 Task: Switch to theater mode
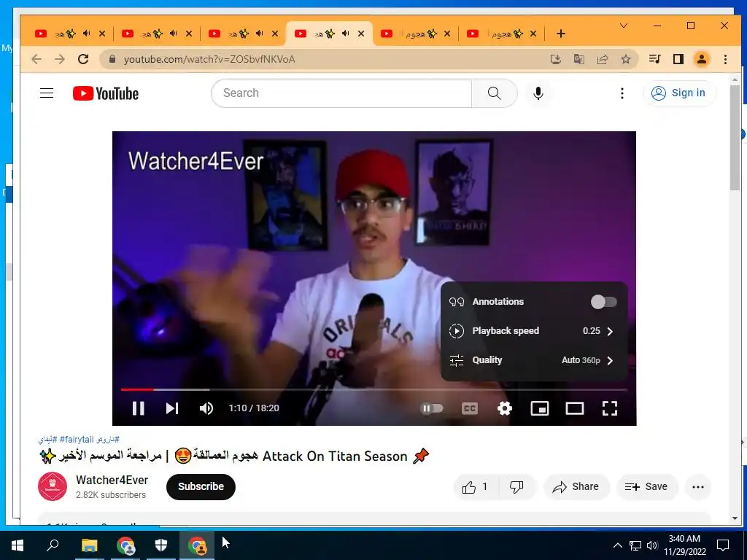pyautogui.click(x=575, y=408)
